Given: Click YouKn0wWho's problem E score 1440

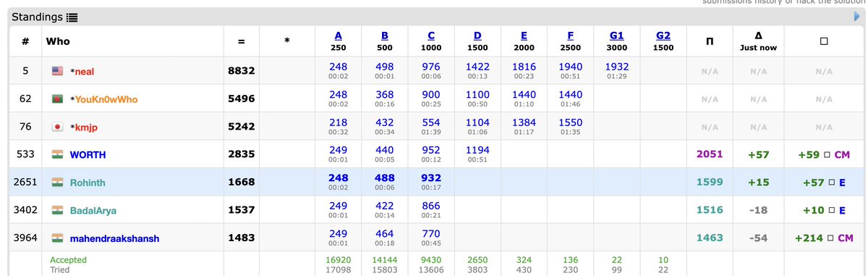Looking at the screenshot, I should pos(524,94).
